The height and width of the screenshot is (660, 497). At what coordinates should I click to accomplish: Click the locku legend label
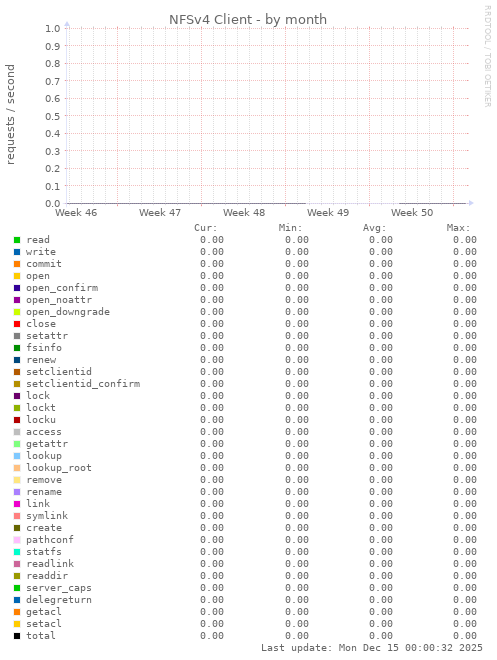[41, 420]
